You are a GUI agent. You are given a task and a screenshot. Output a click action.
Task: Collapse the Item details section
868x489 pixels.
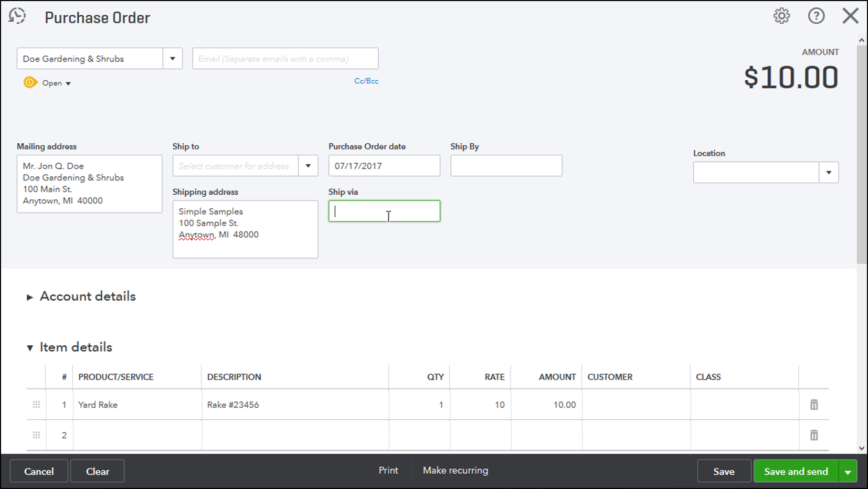coord(30,347)
